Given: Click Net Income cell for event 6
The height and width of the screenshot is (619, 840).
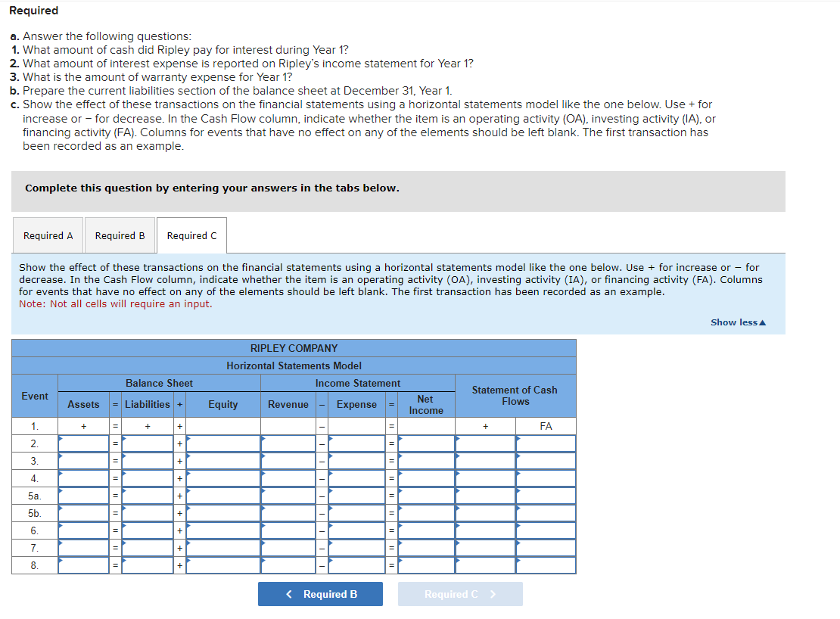Looking at the screenshot, I should pos(426,530).
